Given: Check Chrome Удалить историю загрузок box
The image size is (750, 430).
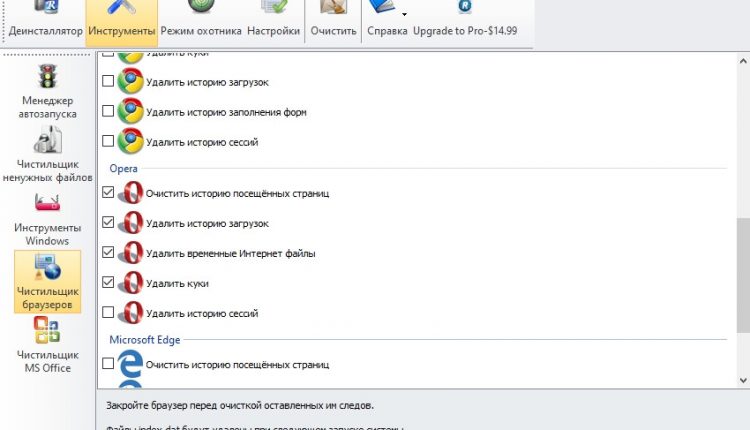Looking at the screenshot, I should point(108,81).
